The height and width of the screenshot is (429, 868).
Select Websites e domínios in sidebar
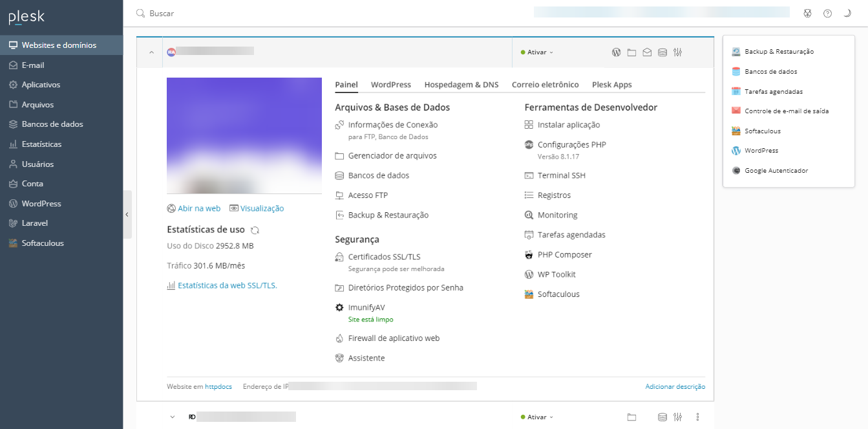(61, 45)
